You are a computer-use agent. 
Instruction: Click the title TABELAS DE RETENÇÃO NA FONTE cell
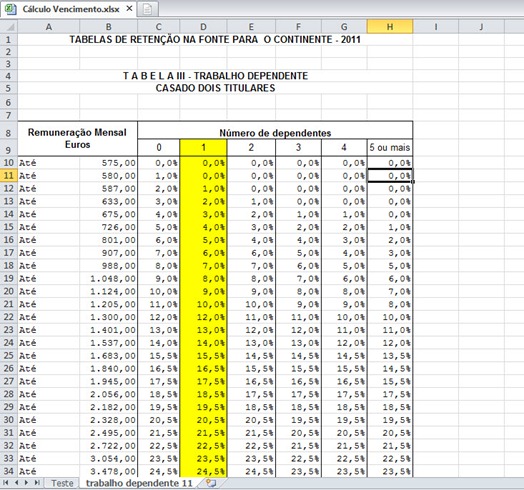pyautogui.click(x=215, y=40)
